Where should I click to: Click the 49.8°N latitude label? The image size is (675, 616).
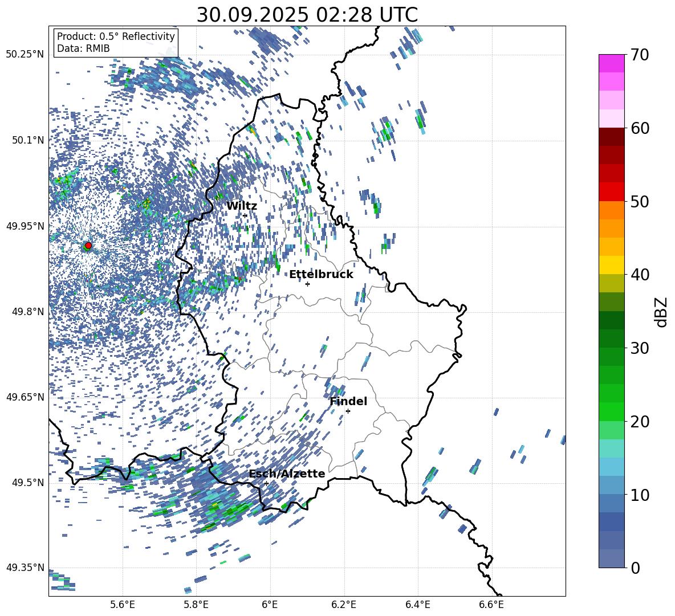pyautogui.click(x=27, y=312)
